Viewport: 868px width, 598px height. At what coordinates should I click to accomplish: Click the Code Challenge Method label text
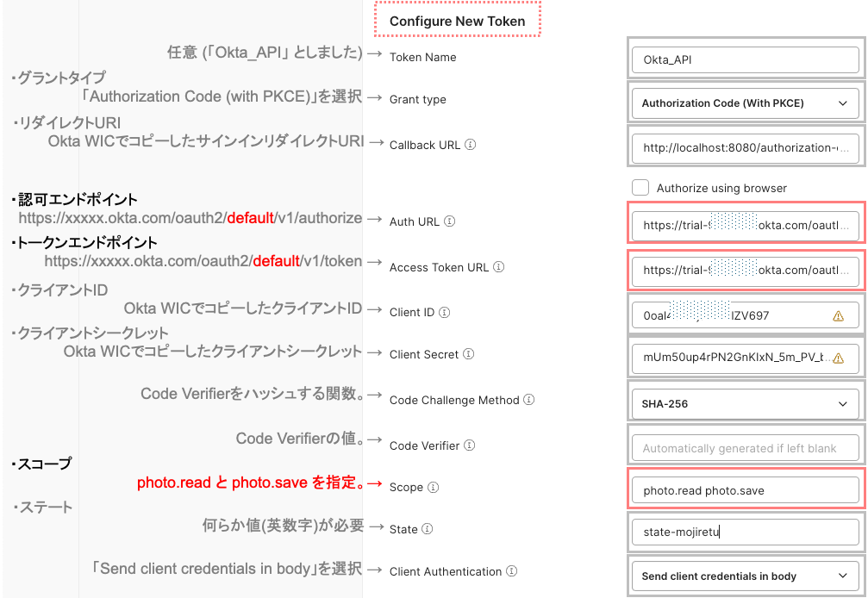(x=454, y=400)
